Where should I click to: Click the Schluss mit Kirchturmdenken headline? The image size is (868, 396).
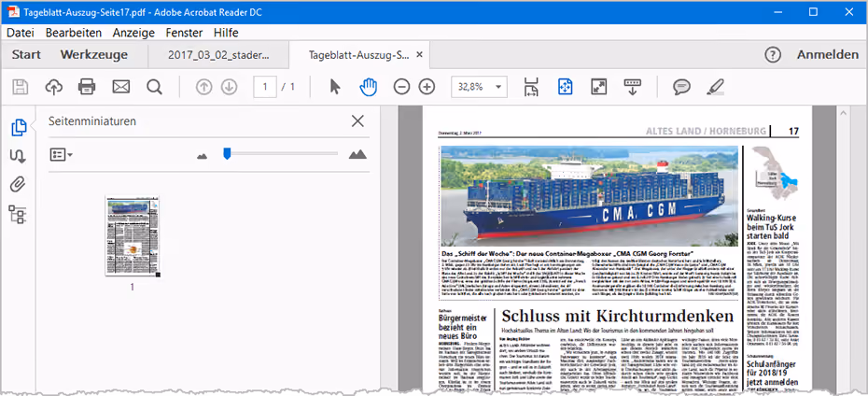617,317
